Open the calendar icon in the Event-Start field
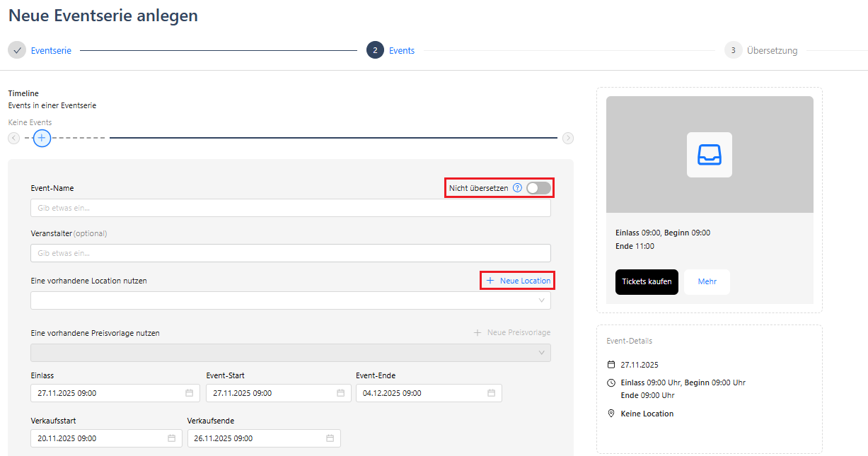868x456 pixels. pyautogui.click(x=340, y=393)
